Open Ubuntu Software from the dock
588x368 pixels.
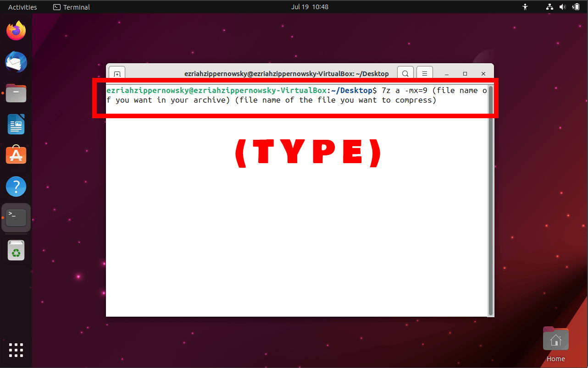16,155
